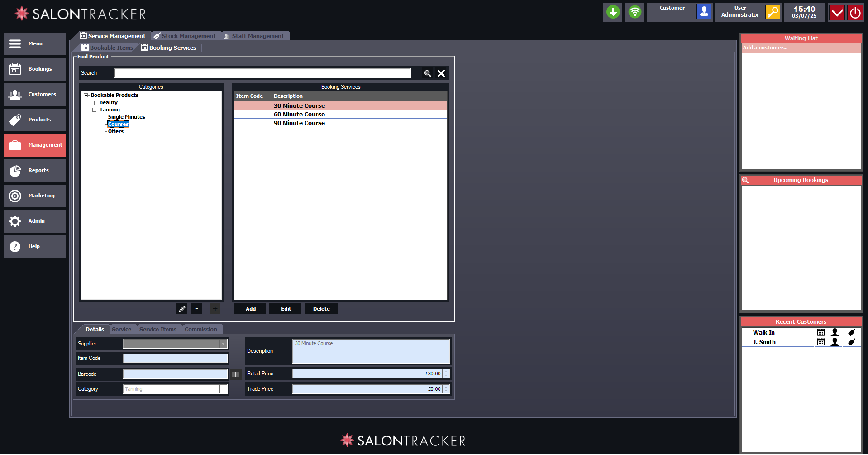This screenshot has width=868, height=455.
Task: Click the Add button
Action: pyautogui.click(x=251, y=309)
